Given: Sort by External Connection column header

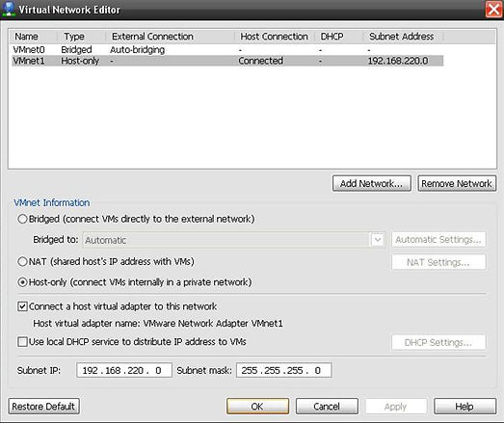Looking at the screenshot, I should click(x=170, y=37).
